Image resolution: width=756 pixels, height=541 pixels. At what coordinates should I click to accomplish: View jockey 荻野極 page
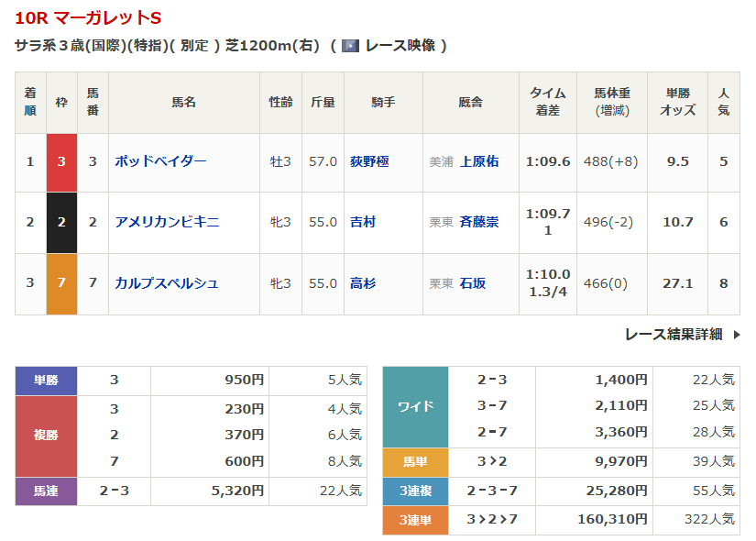pyautogui.click(x=369, y=161)
